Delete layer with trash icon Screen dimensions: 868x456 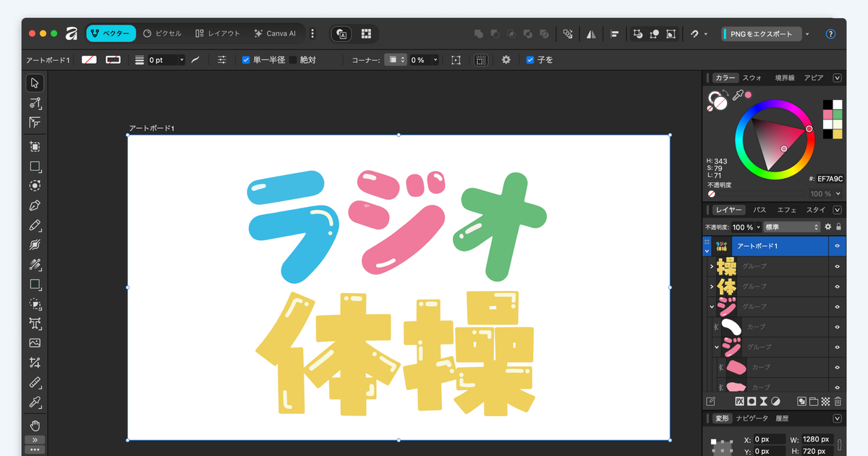[838, 401]
